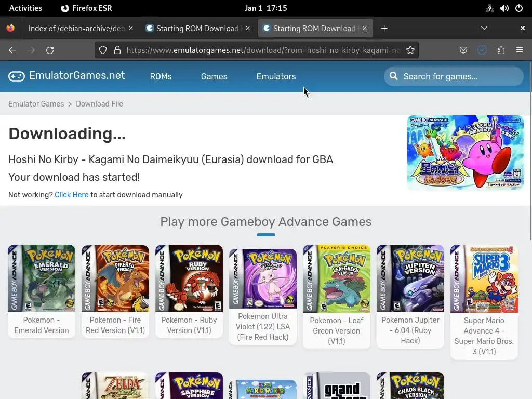Open the extensions puzzle icon

tap(501, 50)
